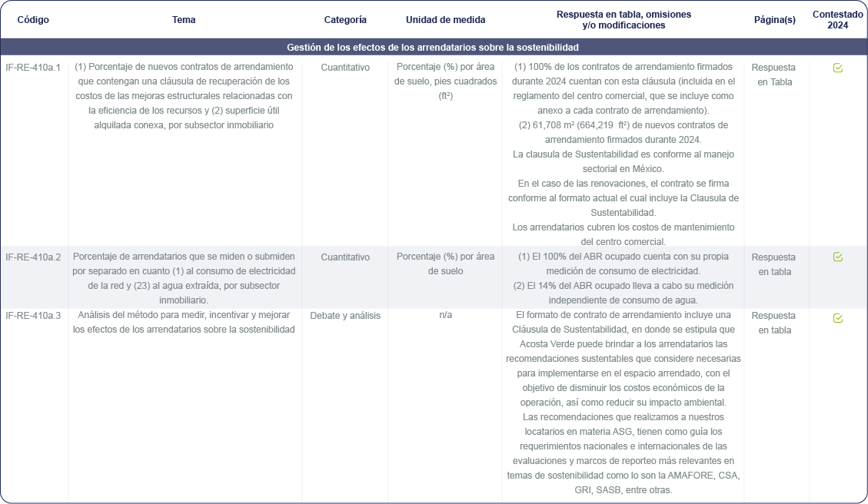Select the highlighted row code IF-RE-410a.2
The height and width of the screenshot is (504, 868).
click(33, 257)
